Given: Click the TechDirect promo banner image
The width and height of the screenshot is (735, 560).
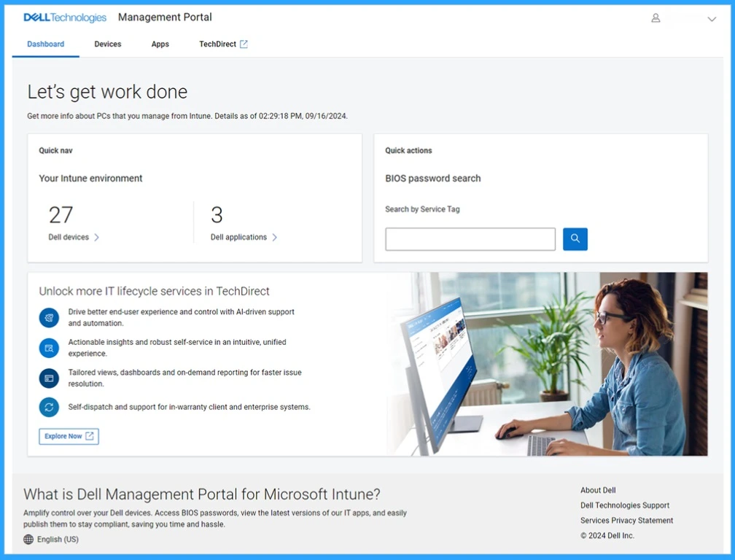Looking at the screenshot, I should [547, 364].
